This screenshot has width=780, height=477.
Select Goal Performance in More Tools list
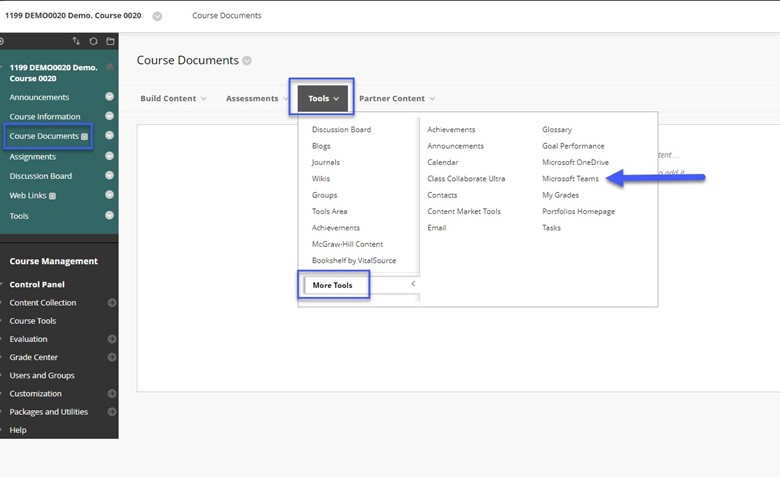pyautogui.click(x=573, y=146)
